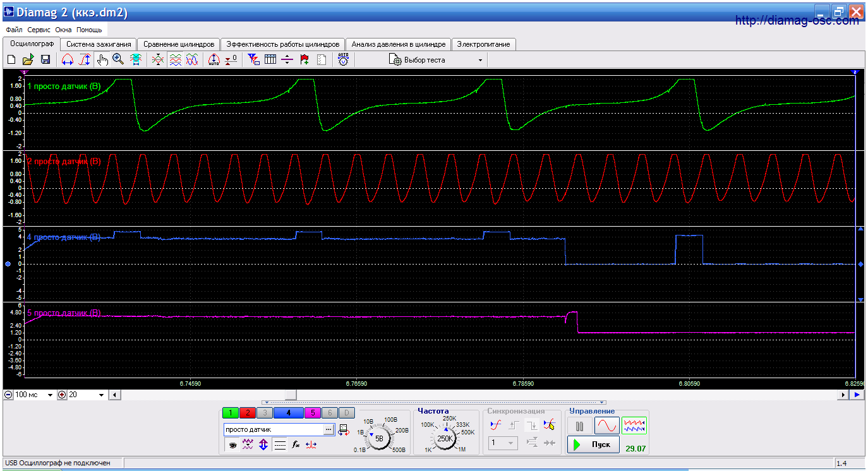The width and height of the screenshot is (868, 471).
Task: Adjust the 5В voltage range knob
Action: [379, 438]
